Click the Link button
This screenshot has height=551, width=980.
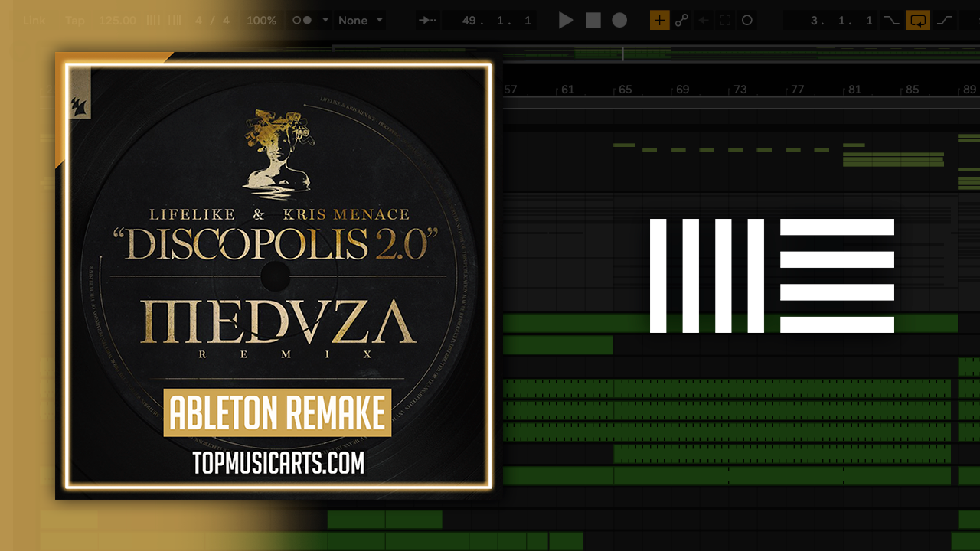pyautogui.click(x=34, y=21)
